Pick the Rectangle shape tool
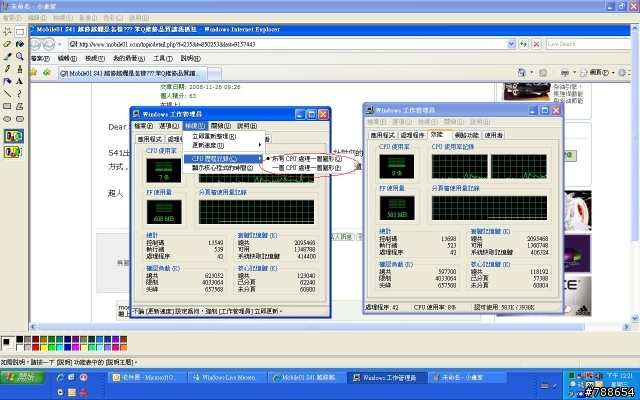The width and height of the screenshot is (640, 400). 7,106
